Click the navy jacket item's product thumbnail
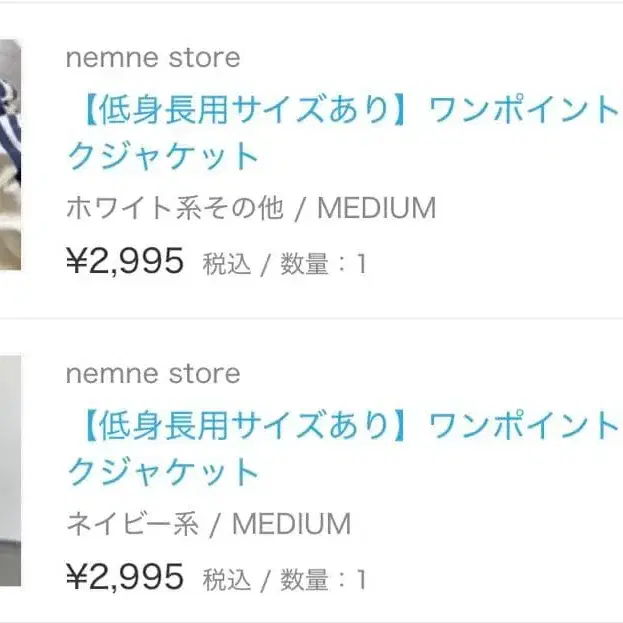 coord(10,470)
